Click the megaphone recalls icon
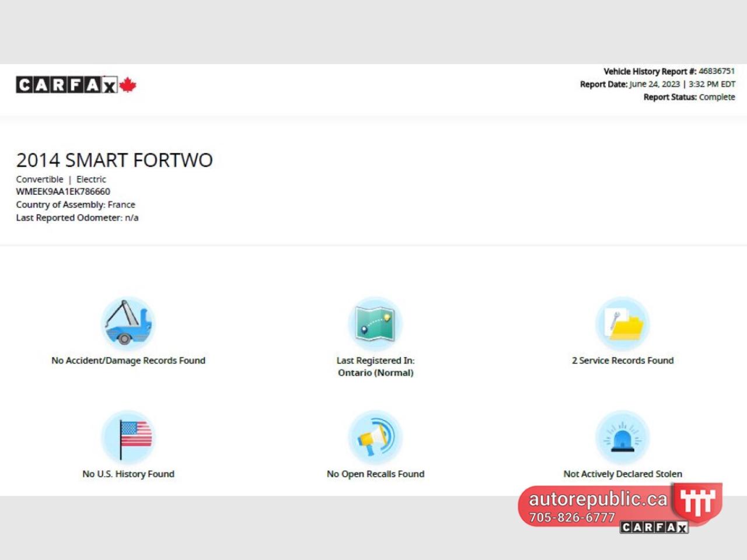The image size is (747, 560). [375, 437]
